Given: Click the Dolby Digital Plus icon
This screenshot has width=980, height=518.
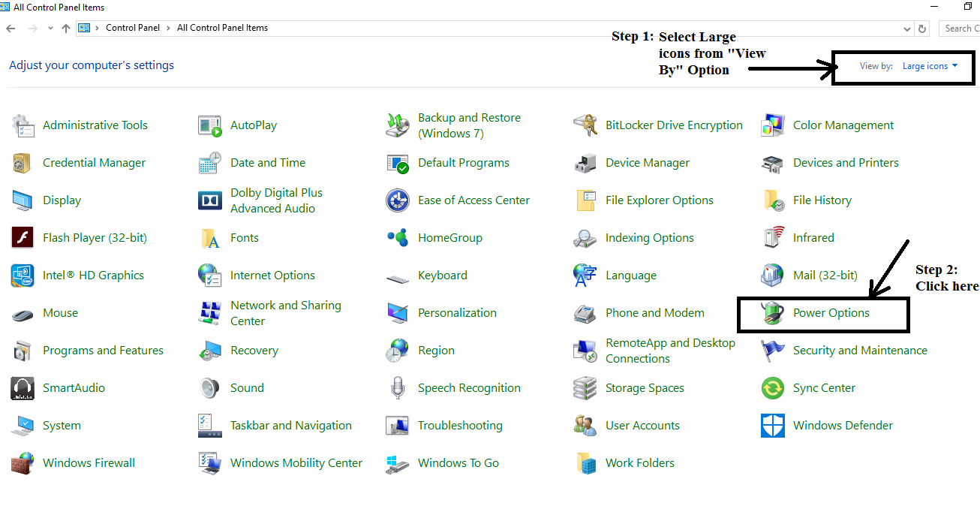Looking at the screenshot, I should tap(210, 200).
